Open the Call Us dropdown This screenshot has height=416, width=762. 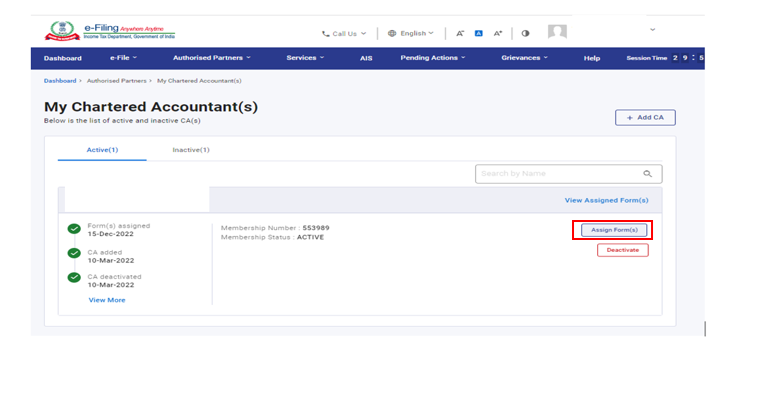[x=344, y=33]
